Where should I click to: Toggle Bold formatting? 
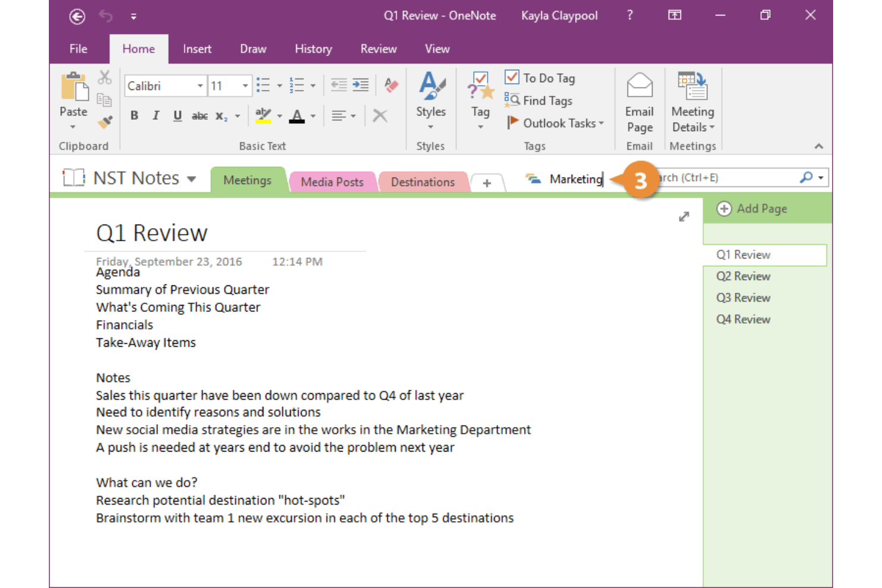135,116
